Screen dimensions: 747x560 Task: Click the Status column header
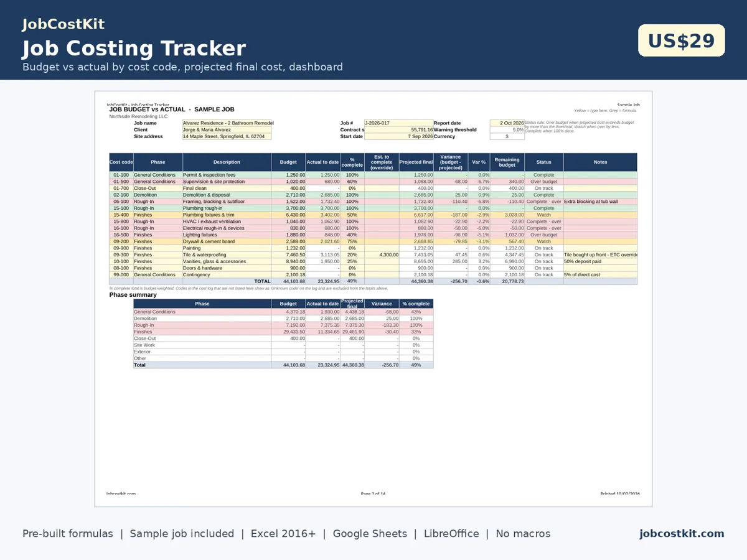pos(544,162)
